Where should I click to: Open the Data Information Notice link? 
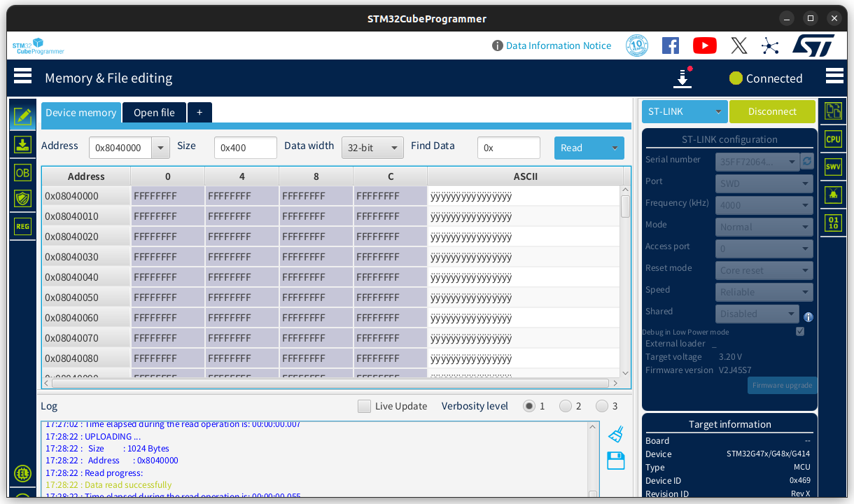[x=552, y=45]
